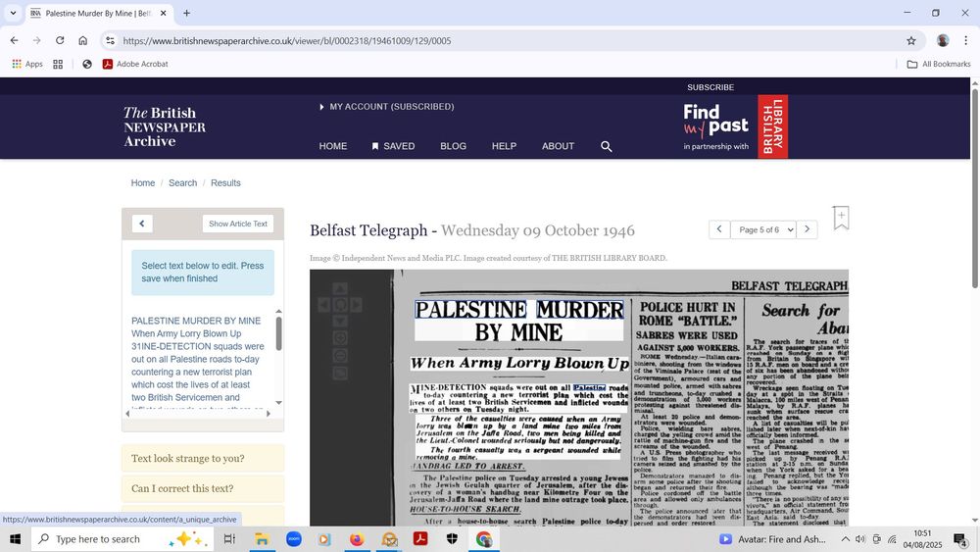Click the British Newspaper Archive logo

pos(165,126)
